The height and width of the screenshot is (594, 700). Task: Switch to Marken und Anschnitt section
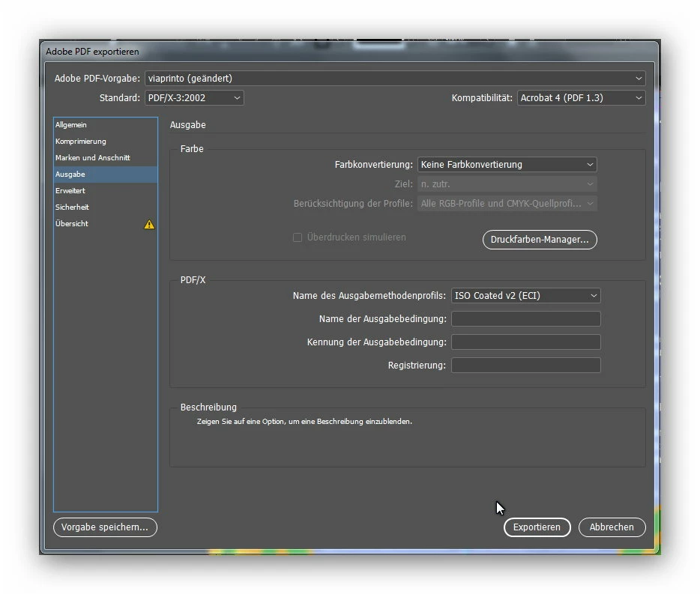106,158
